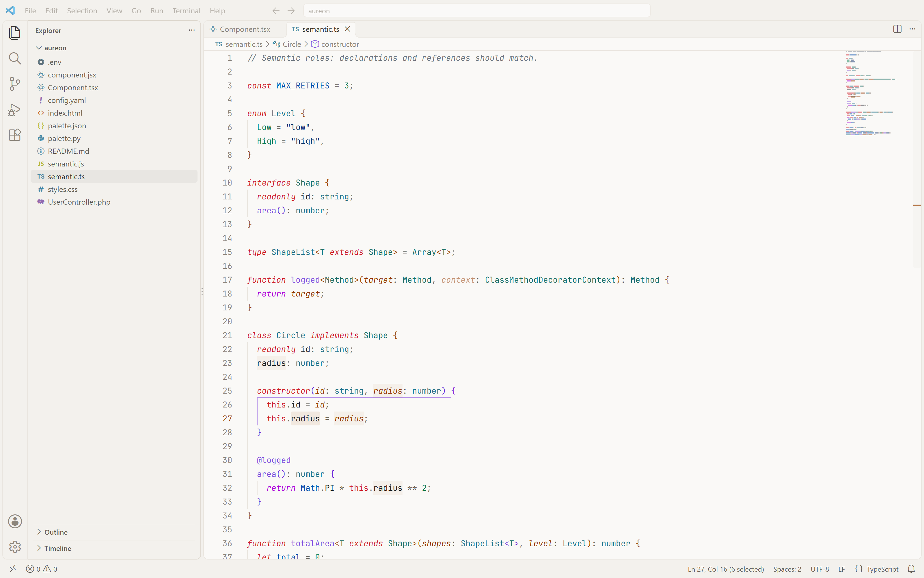Image resolution: width=924 pixels, height=578 pixels.
Task: Switch to the Component.tsx tab
Action: pos(245,29)
